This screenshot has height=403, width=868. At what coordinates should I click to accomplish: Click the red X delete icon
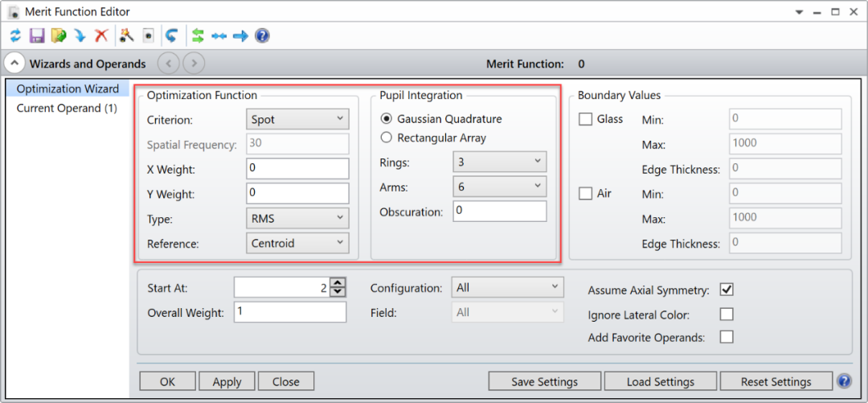[101, 36]
